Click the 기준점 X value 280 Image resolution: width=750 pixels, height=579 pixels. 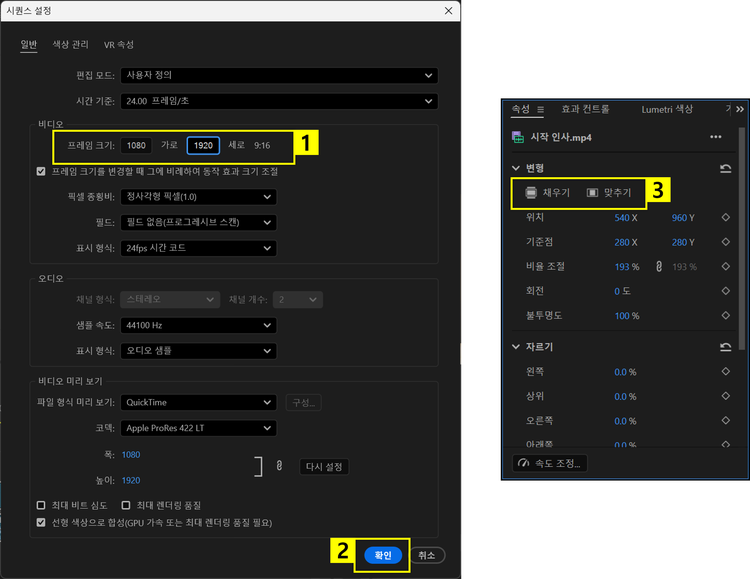(x=622, y=242)
